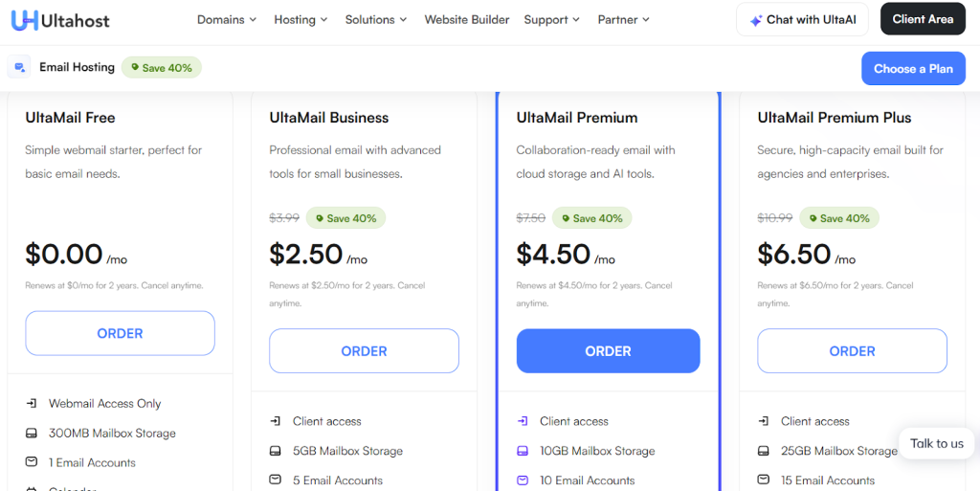Viewport: 980px width, 491px height.
Task: Click envelope icon beside 10 Email Accounts
Action: [523, 480]
